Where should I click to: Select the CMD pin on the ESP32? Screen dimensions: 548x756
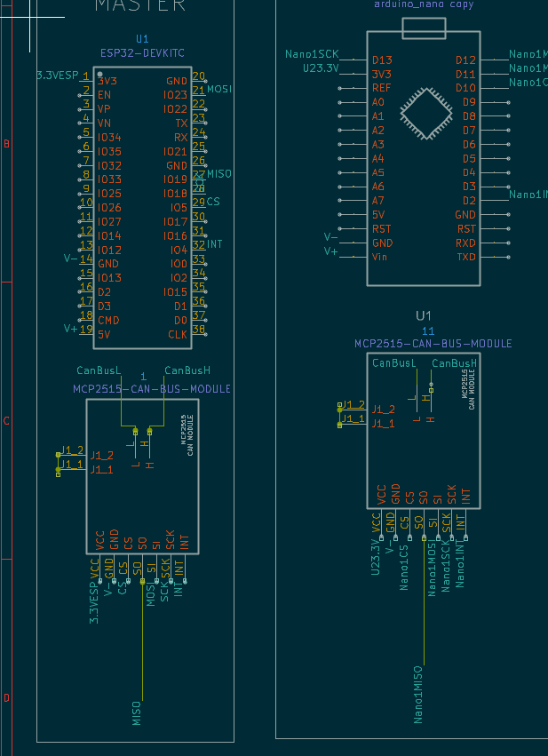108,321
